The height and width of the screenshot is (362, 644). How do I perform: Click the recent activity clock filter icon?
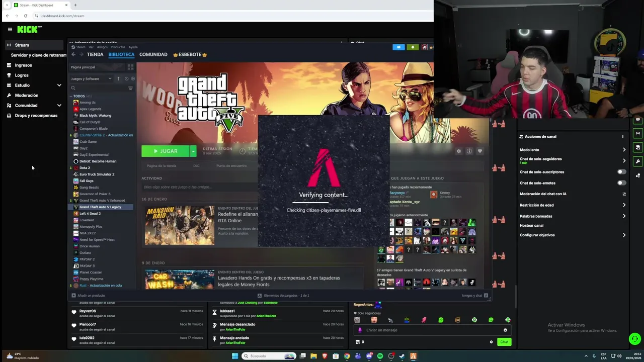126,78
